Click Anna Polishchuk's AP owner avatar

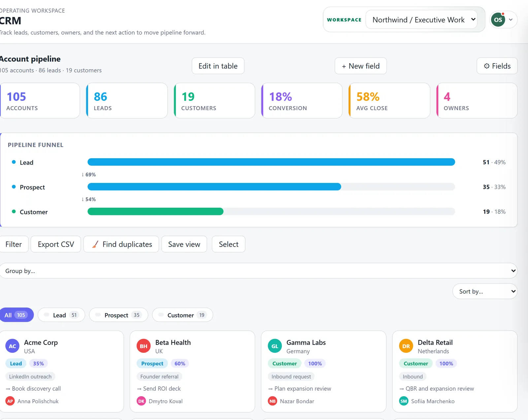pos(10,401)
